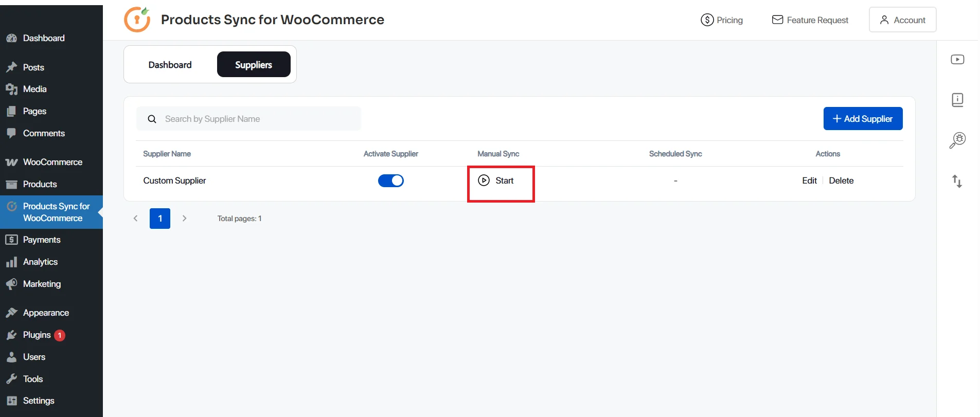Click the Users person icon in sidebar
This screenshot has height=417, width=980.
(x=11, y=357)
